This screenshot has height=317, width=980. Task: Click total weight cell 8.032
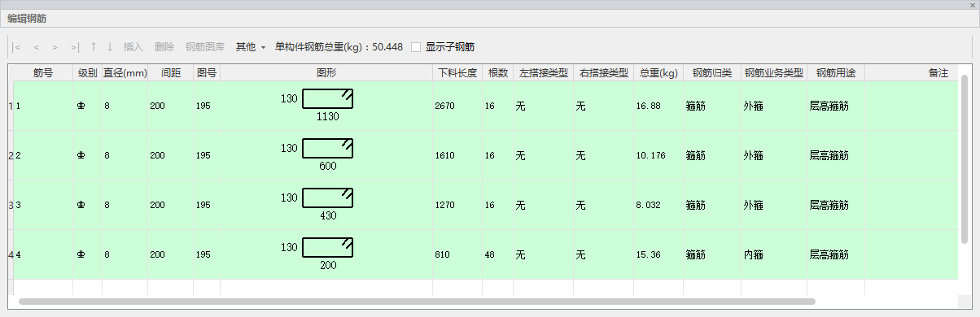pyautogui.click(x=658, y=205)
